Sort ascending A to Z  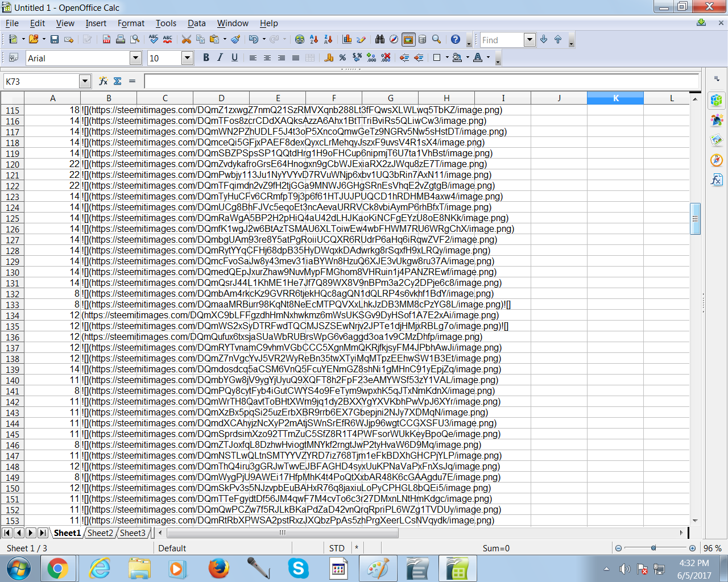tap(314, 39)
